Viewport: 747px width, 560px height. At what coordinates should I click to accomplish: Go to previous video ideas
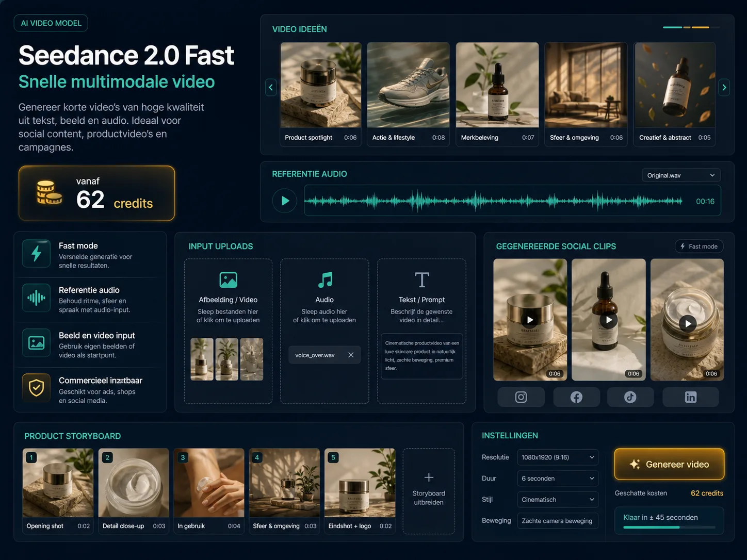(270, 87)
